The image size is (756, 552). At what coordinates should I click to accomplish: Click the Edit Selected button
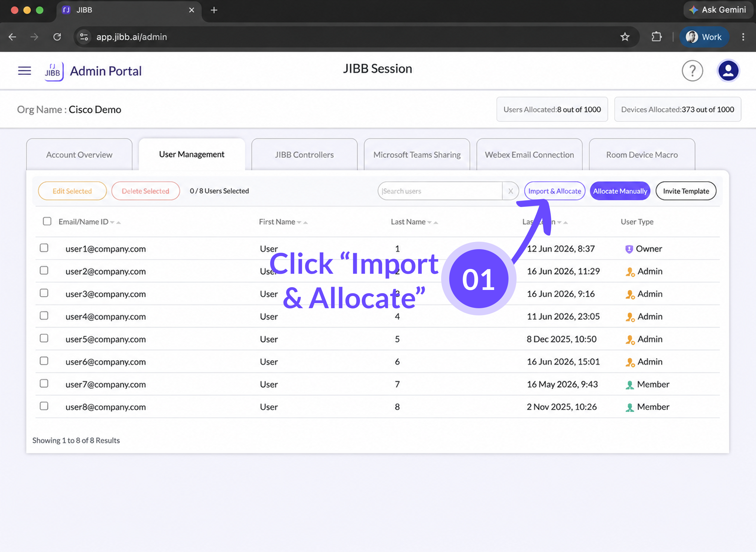(x=72, y=191)
